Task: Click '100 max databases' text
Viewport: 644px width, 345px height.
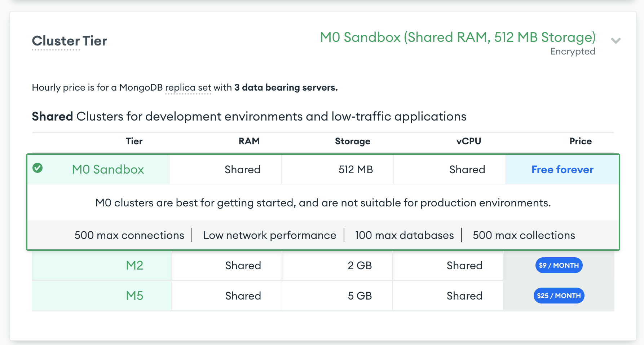Action: (x=404, y=235)
